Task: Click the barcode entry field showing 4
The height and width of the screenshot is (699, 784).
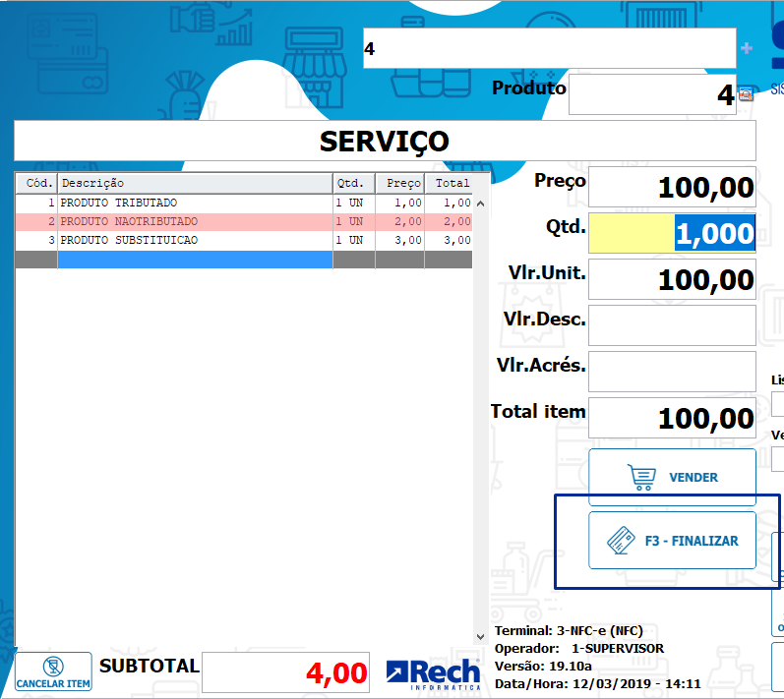Action: [550, 48]
